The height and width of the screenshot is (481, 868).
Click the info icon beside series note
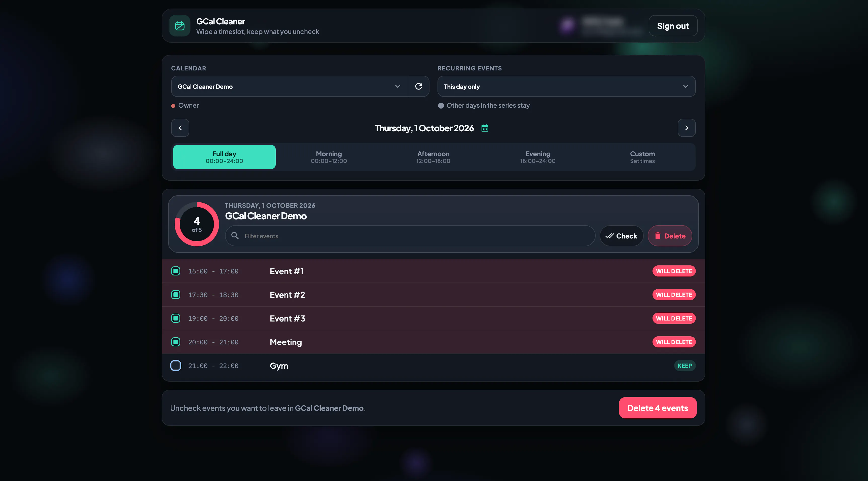pyautogui.click(x=441, y=105)
